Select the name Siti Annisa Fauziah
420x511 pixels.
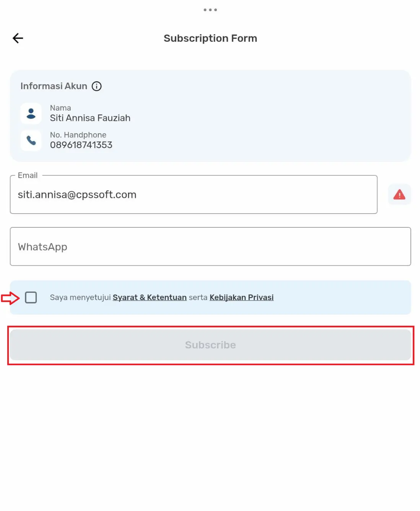[90, 118]
